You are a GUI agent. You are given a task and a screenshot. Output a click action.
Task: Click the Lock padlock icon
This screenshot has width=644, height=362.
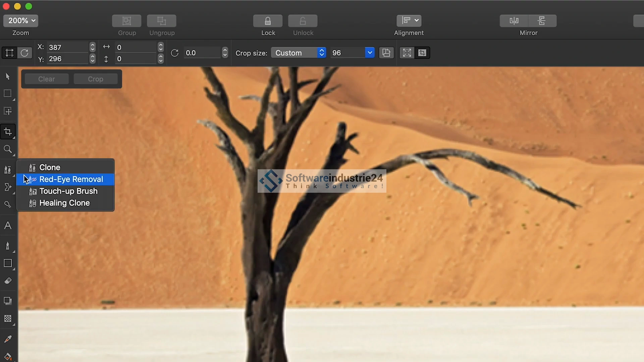click(x=268, y=21)
